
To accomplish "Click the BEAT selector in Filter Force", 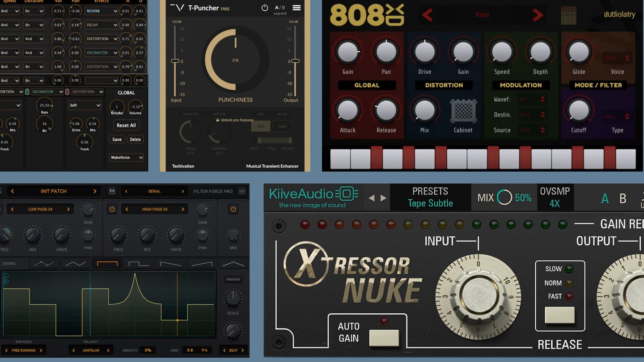I will tap(233, 350).
